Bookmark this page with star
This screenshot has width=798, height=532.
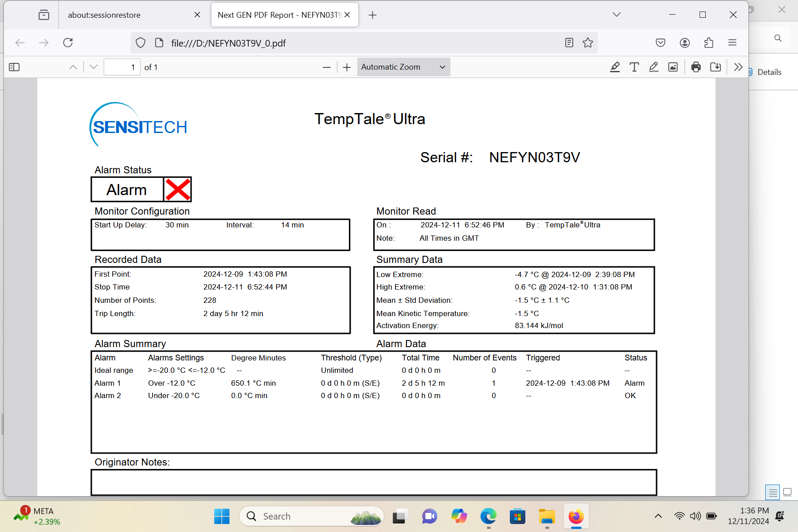pos(588,43)
